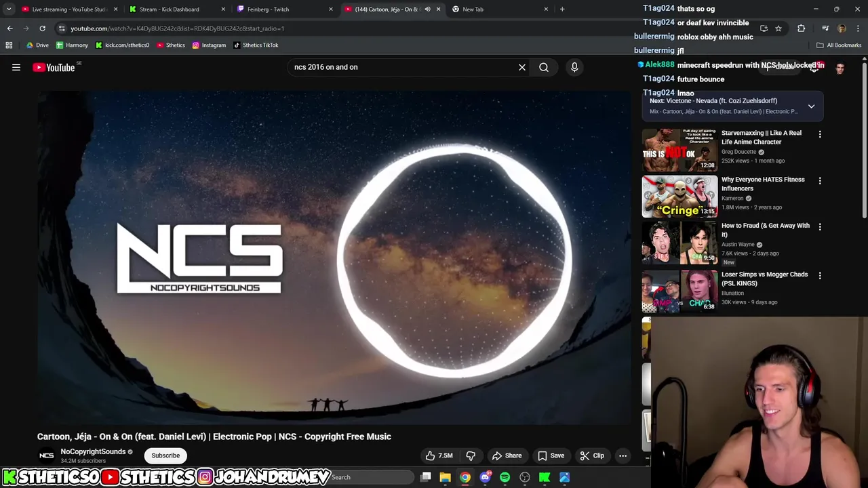
Task: Open File Explorer from the taskbar
Action: coord(445,477)
